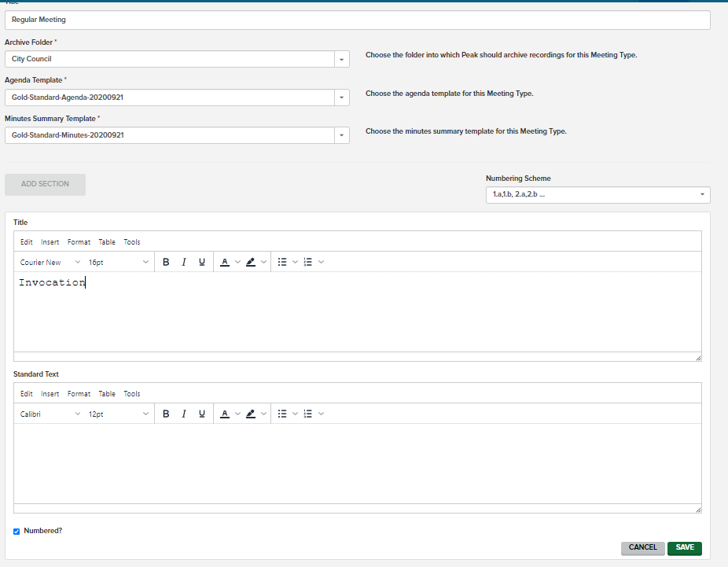Click the City Council archive folder field

click(170, 60)
